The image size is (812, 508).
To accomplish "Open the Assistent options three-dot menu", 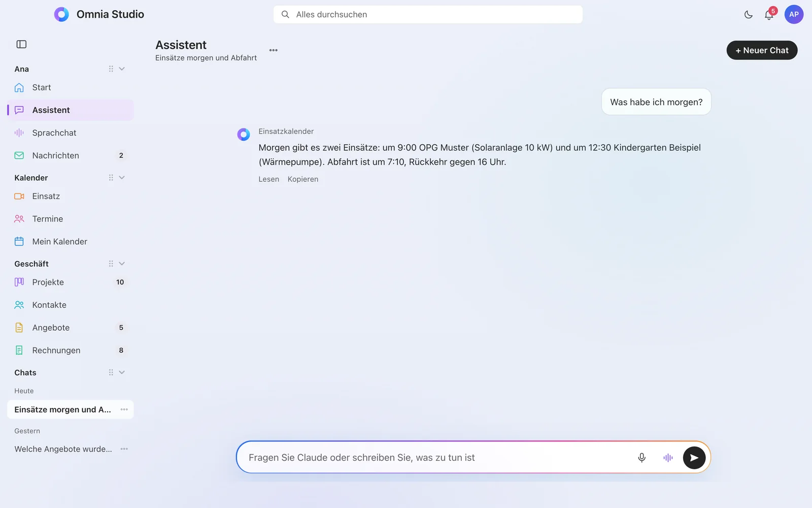I will 274,50.
